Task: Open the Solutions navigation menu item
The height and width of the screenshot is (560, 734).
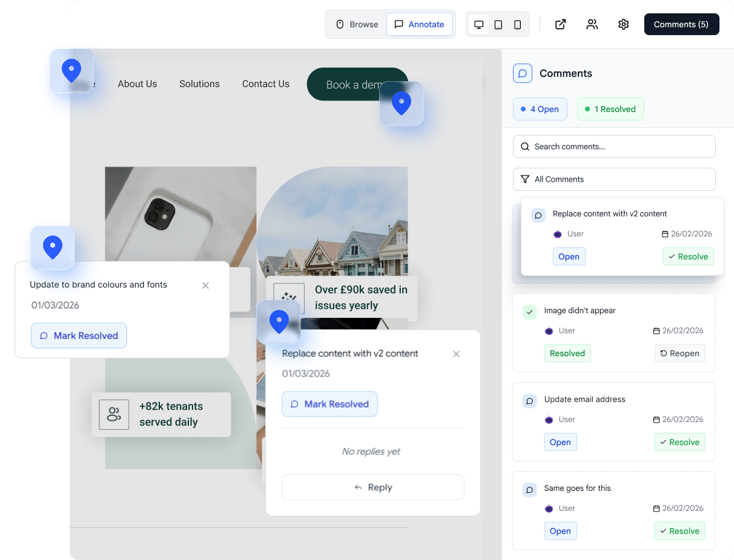Action: (199, 84)
